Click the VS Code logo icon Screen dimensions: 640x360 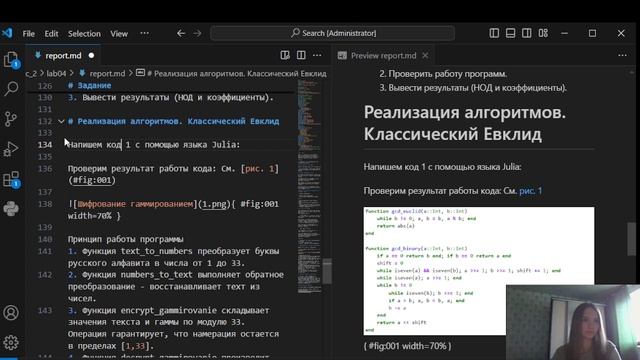coord(7,33)
